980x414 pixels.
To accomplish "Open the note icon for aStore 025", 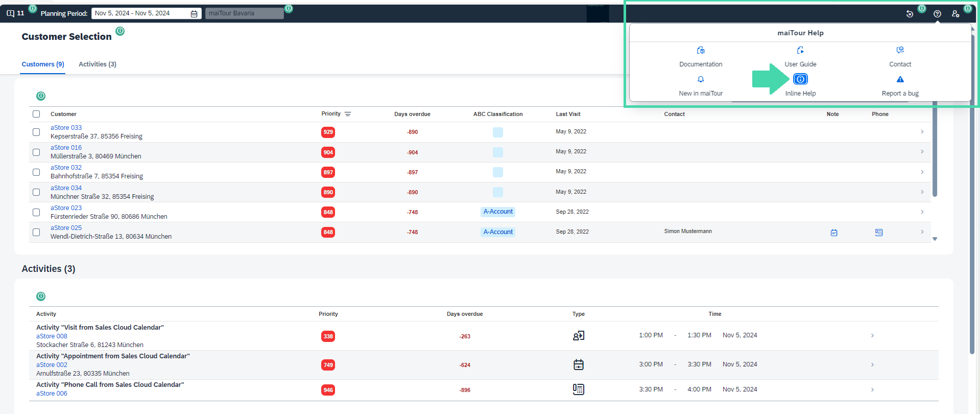I will pyautogui.click(x=834, y=233).
